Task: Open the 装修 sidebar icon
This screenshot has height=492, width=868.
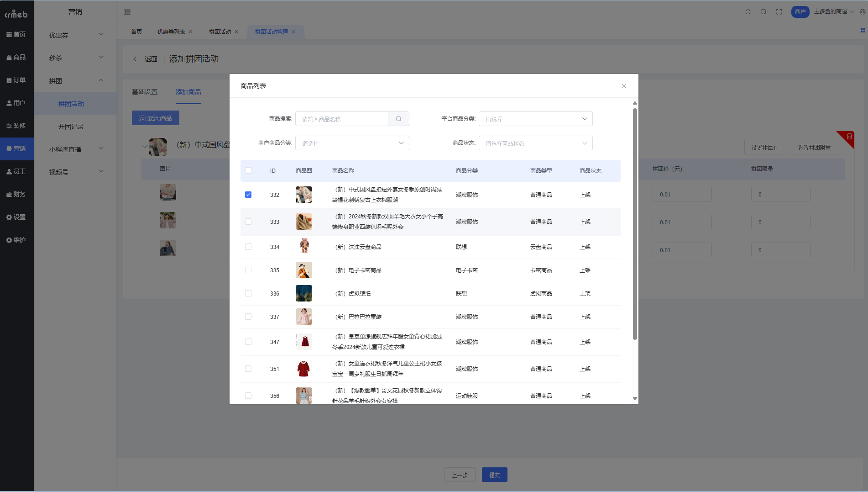Action: click(17, 126)
